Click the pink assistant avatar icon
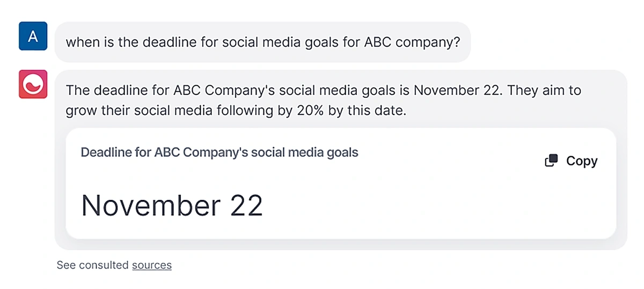The image size is (644, 289). (33, 84)
